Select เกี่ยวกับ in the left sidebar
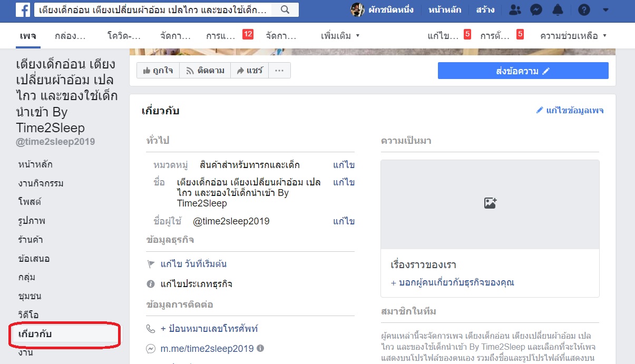 (x=35, y=334)
